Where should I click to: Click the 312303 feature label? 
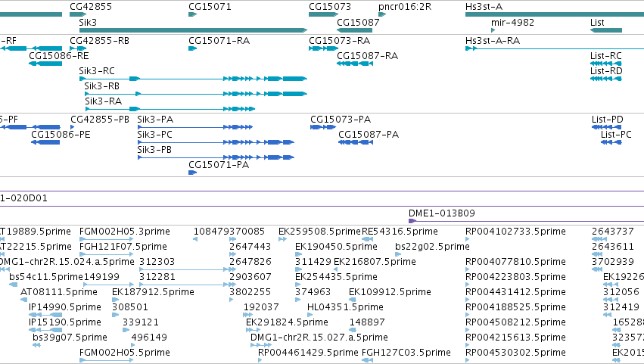[157, 262]
